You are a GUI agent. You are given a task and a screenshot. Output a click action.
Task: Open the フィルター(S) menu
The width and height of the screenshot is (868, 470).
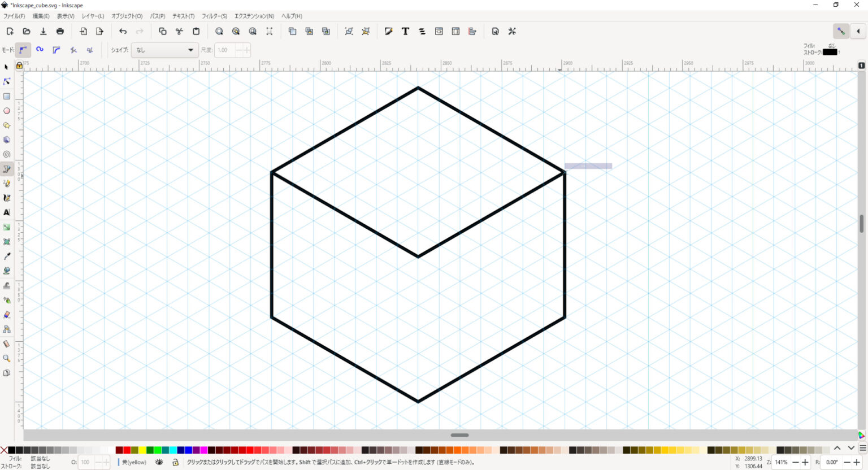tap(214, 16)
